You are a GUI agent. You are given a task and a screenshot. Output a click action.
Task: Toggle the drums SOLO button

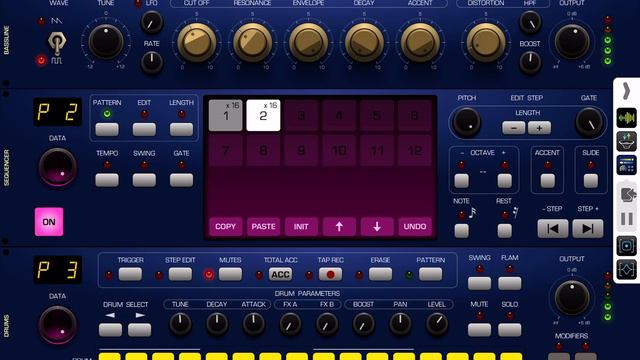pos(509,330)
